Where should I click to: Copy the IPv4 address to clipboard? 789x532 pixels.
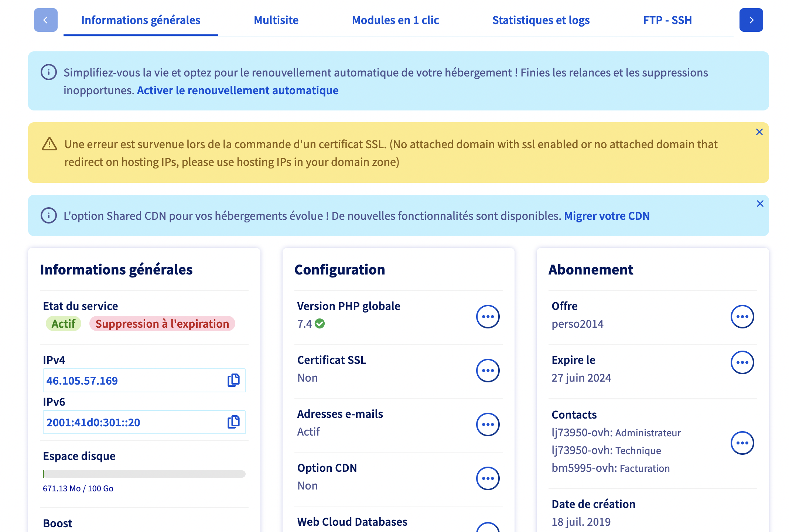[x=233, y=380]
